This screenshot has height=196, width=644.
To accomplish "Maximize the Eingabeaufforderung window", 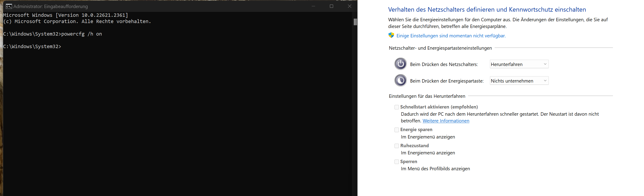I will (331, 6).
